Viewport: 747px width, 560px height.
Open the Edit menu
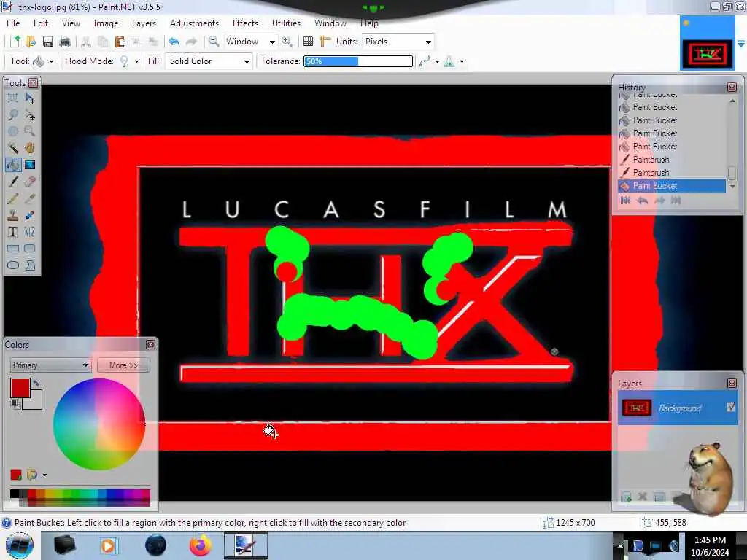(x=41, y=23)
